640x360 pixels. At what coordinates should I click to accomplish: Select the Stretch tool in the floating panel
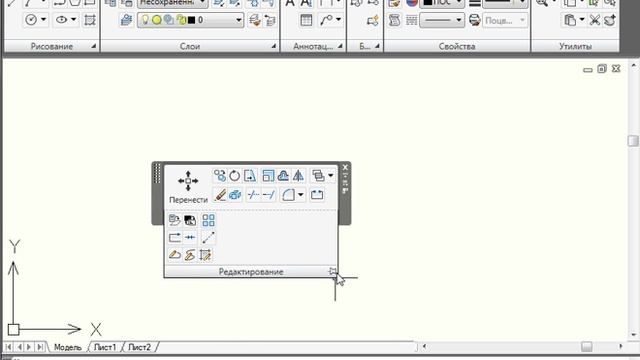click(250, 176)
